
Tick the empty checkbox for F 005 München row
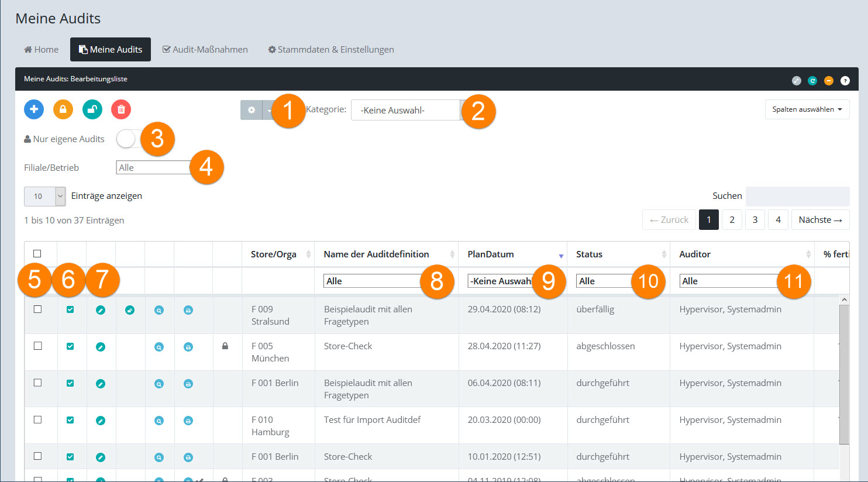point(38,346)
